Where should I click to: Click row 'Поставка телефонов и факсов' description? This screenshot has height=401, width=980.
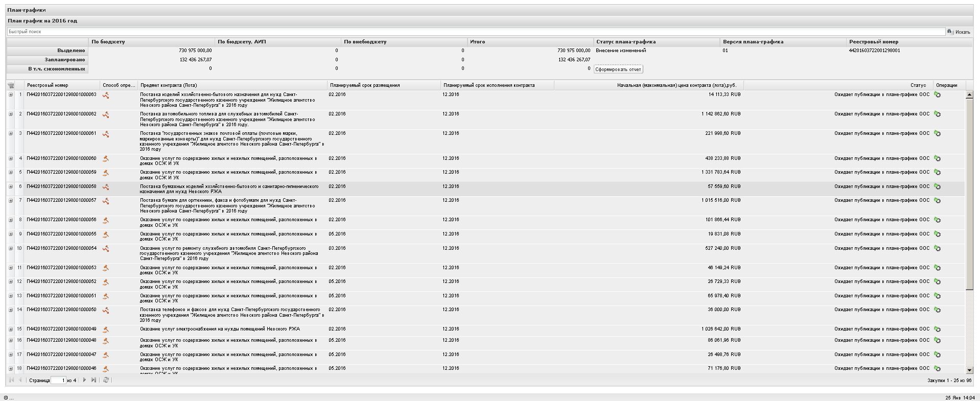coord(232,315)
